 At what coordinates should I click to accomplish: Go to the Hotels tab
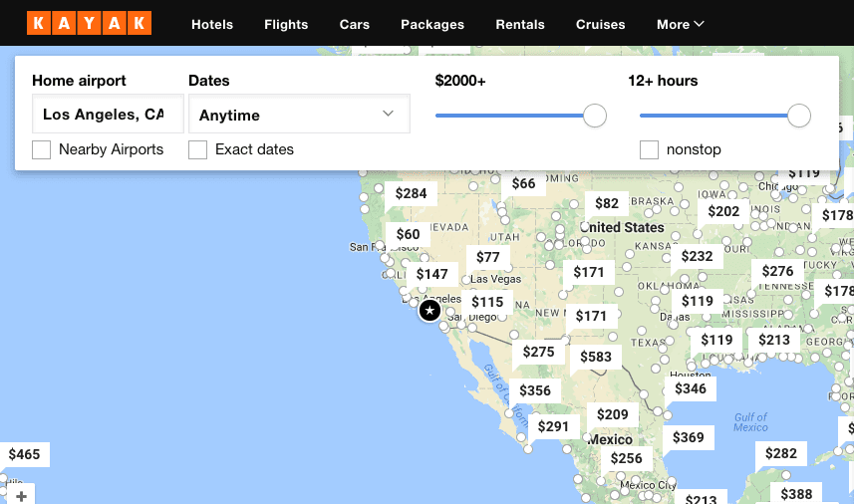pyautogui.click(x=212, y=25)
